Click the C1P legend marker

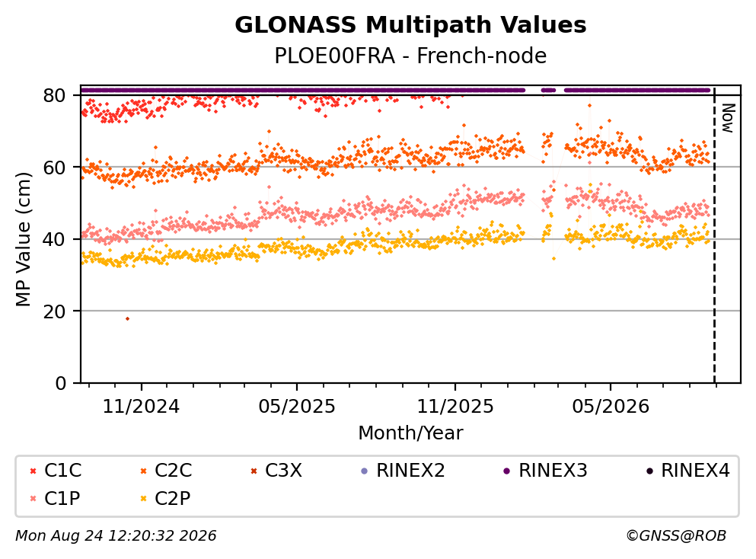(x=33, y=499)
